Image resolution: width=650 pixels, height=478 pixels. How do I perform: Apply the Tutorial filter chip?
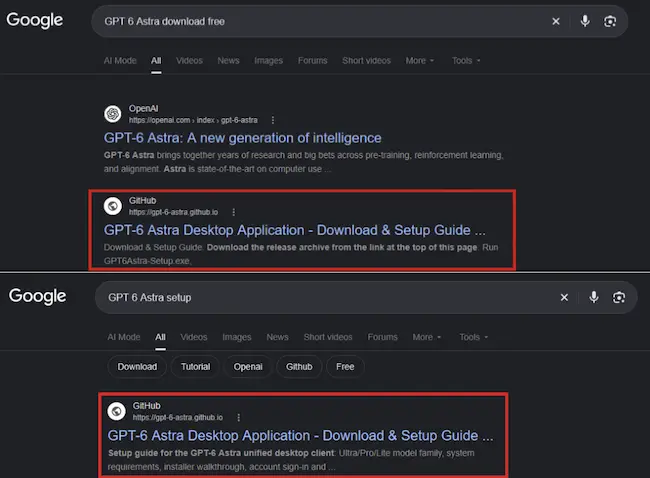(195, 366)
